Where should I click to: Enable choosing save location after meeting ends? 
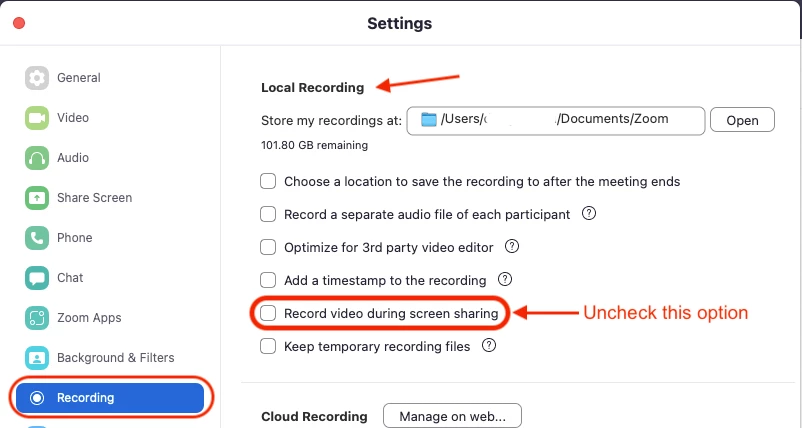268,181
